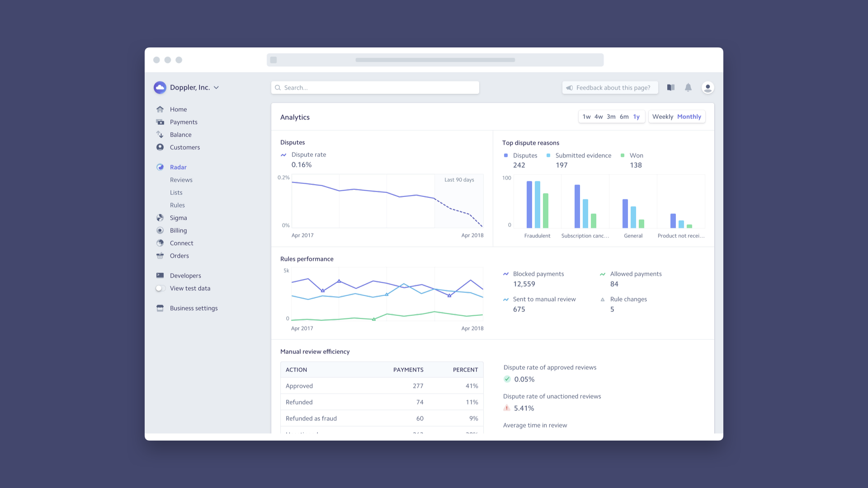Image resolution: width=868 pixels, height=488 pixels.
Task: Select the Monthly interval option
Action: point(689,117)
